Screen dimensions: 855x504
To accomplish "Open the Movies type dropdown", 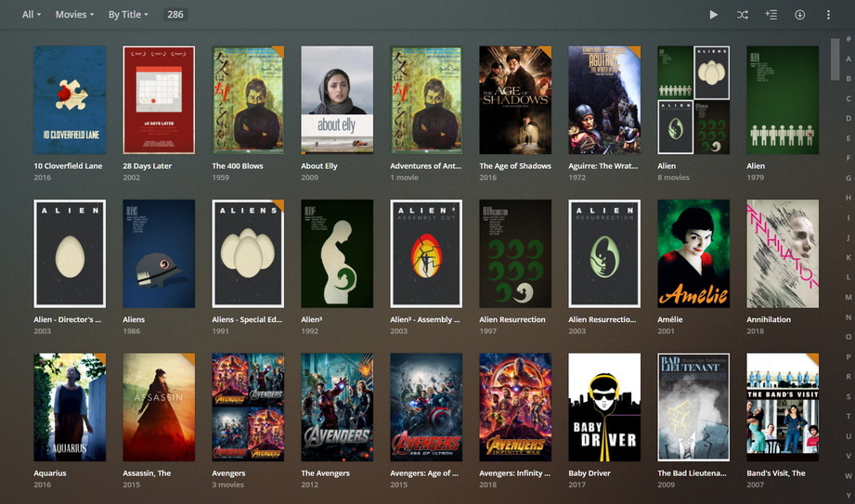I will (x=74, y=15).
